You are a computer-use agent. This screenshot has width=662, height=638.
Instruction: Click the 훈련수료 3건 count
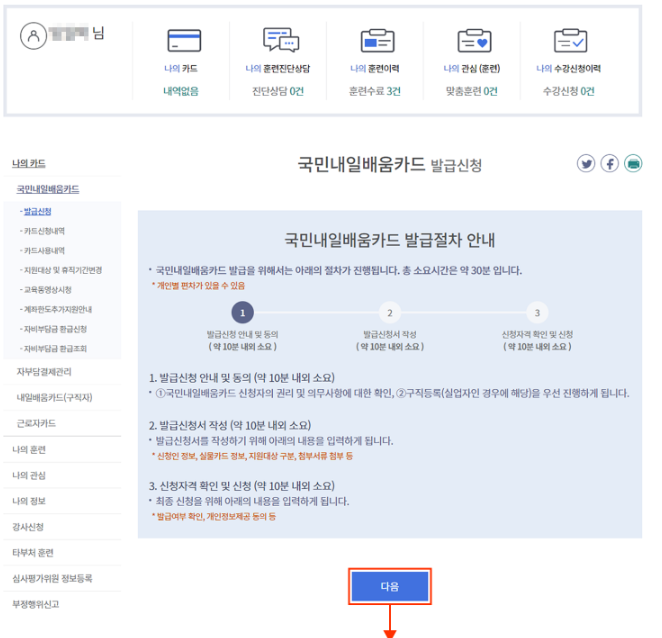[x=374, y=91]
